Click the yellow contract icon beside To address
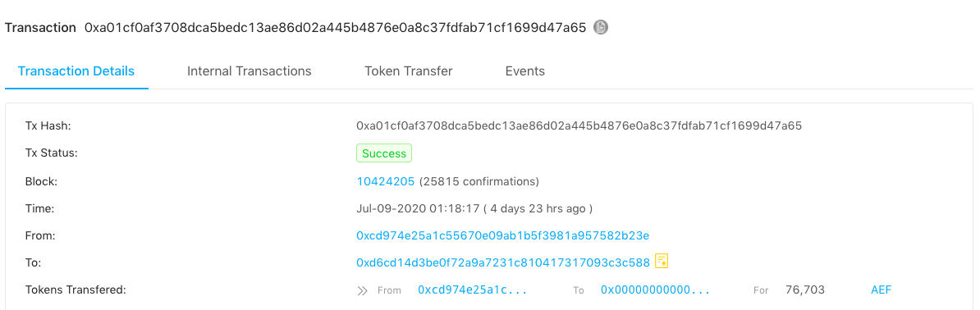Image resolution: width=980 pixels, height=310 pixels. click(662, 262)
